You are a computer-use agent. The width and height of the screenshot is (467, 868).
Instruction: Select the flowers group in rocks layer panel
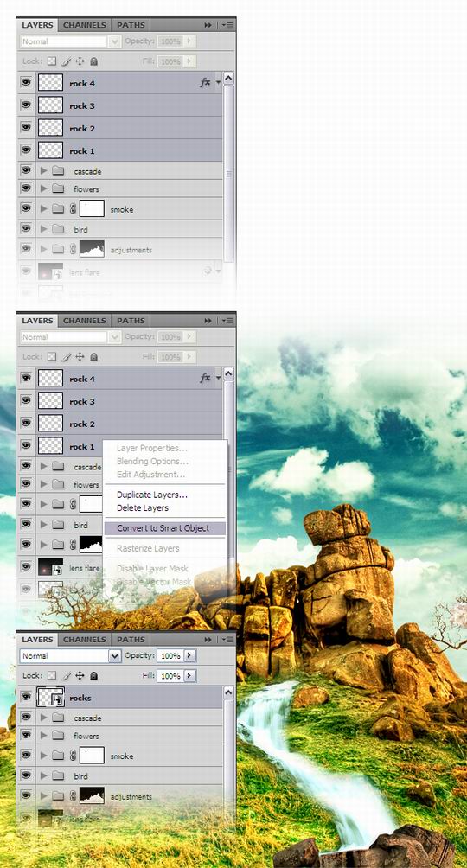coord(119,736)
